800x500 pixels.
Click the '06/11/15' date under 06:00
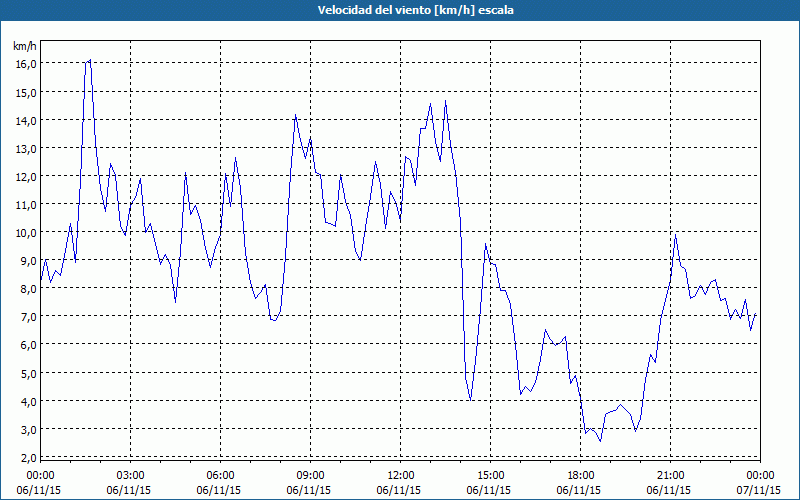[x=218, y=490]
